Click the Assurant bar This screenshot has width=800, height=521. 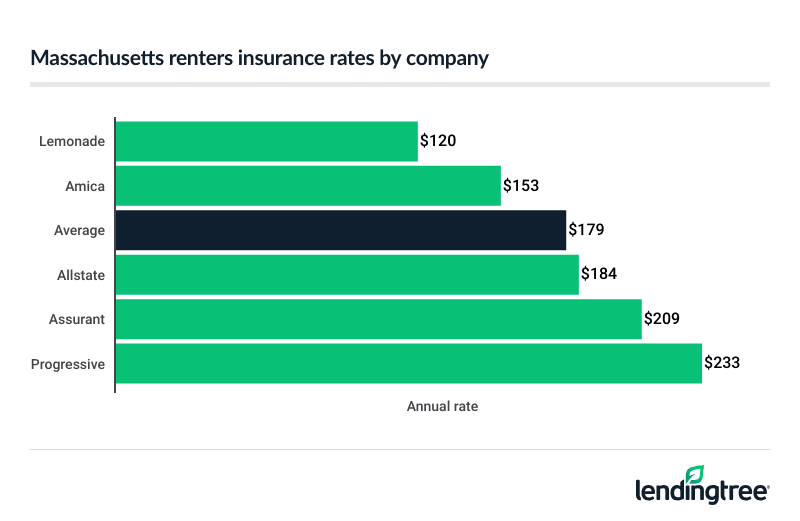(379, 319)
